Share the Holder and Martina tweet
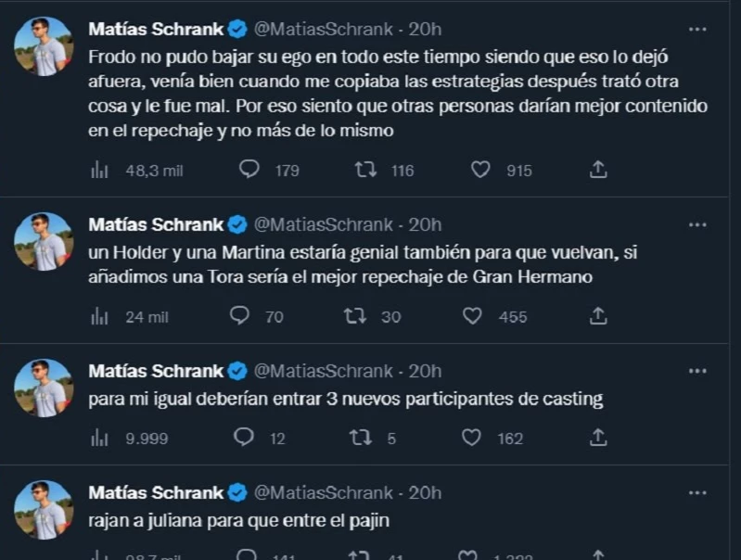 click(x=599, y=316)
